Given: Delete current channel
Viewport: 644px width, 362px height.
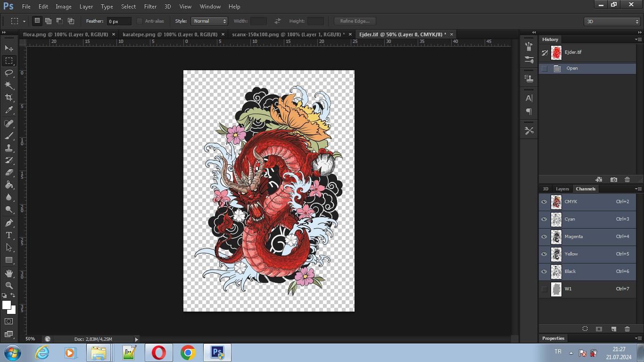Looking at the screenshot, I should click(x=627, y=329).
